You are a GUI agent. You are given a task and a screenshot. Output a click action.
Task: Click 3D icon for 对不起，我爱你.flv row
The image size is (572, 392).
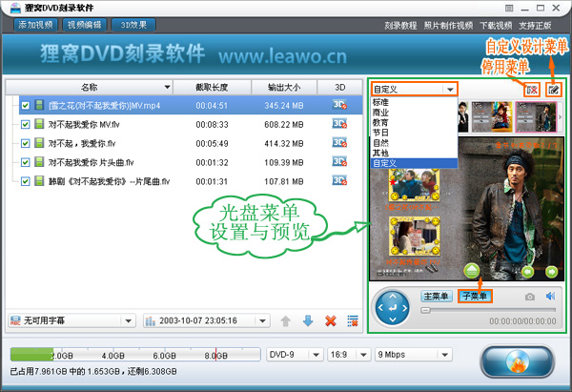[339, 143]
